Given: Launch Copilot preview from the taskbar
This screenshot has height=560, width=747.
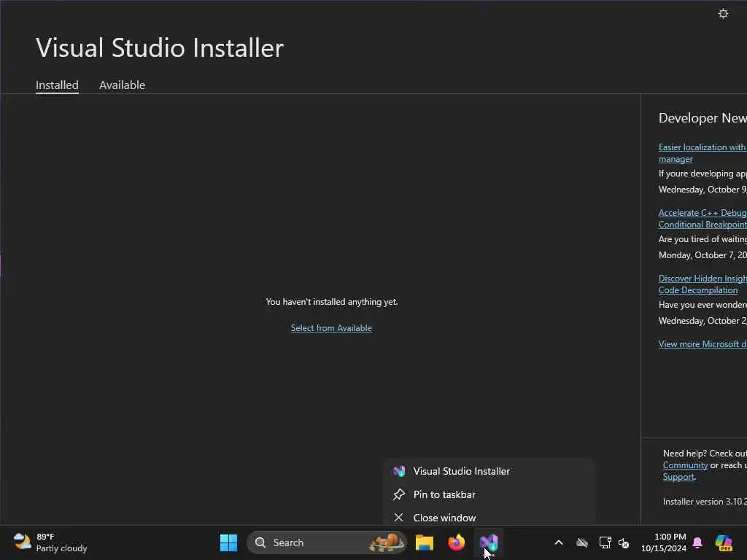Looking at the screenshot, I should [724, 542].
